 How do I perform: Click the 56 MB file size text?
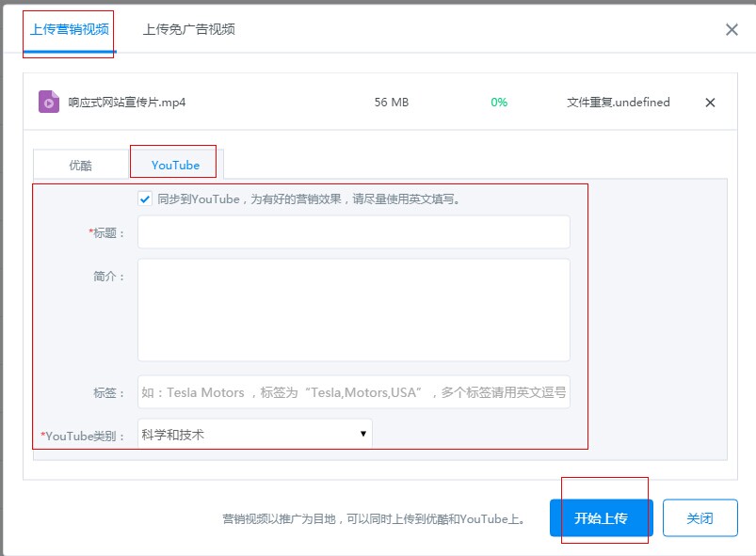pyautogui.click(x=392, y=103)
